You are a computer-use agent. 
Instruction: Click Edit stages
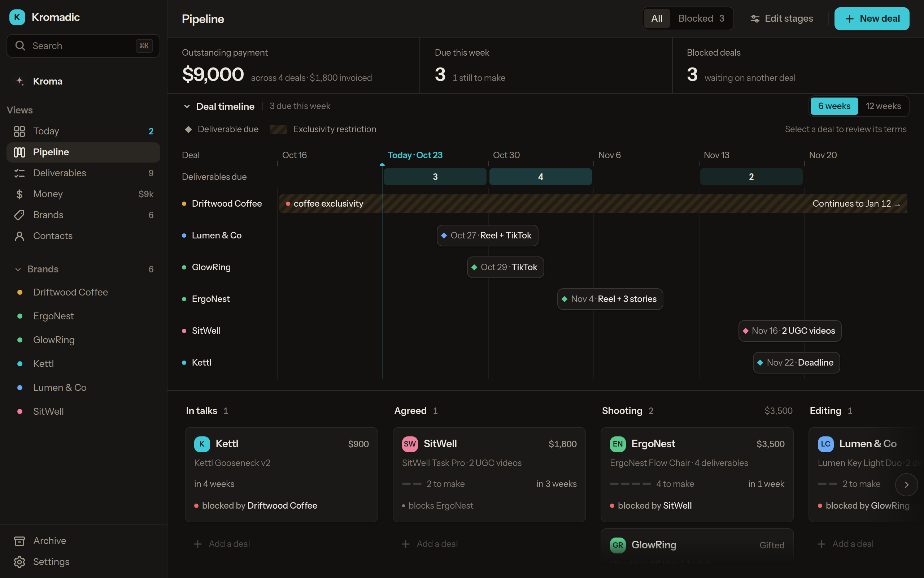781,18
